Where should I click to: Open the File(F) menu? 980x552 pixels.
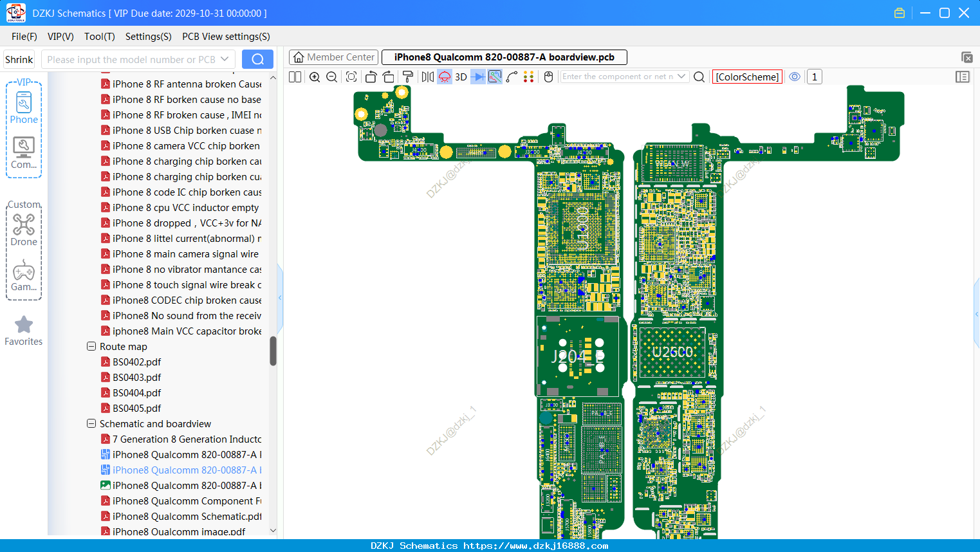coord(24,37)
